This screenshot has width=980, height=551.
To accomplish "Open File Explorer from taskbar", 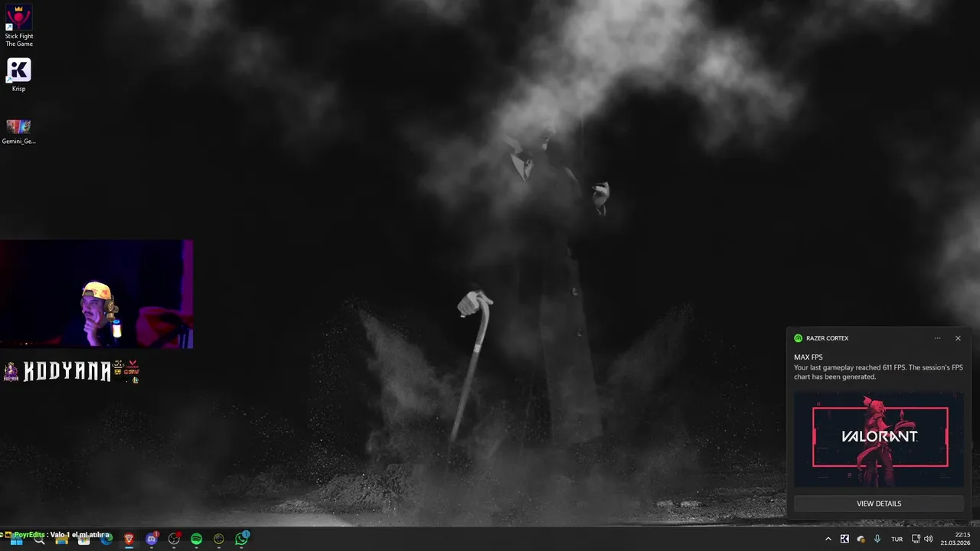I will (x=61, y=540).
